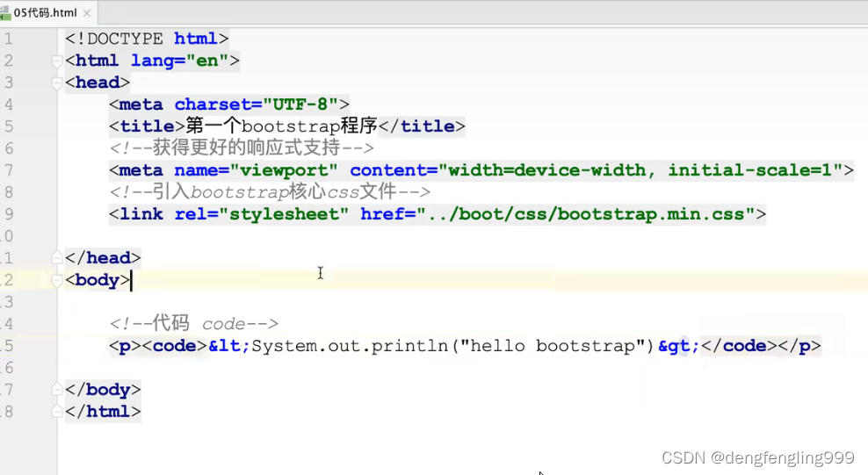Viewport: 868px width, 475px height.
Task: Click System.out.println text
Action: [350, 346]
